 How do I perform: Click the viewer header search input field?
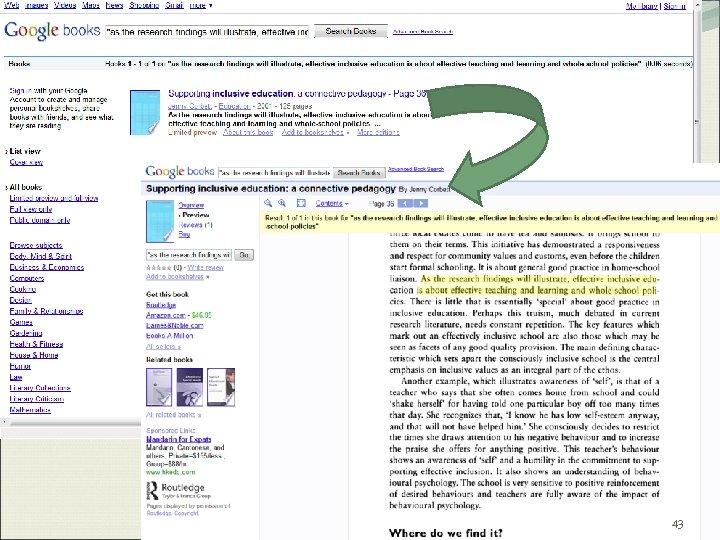point(274,173)
